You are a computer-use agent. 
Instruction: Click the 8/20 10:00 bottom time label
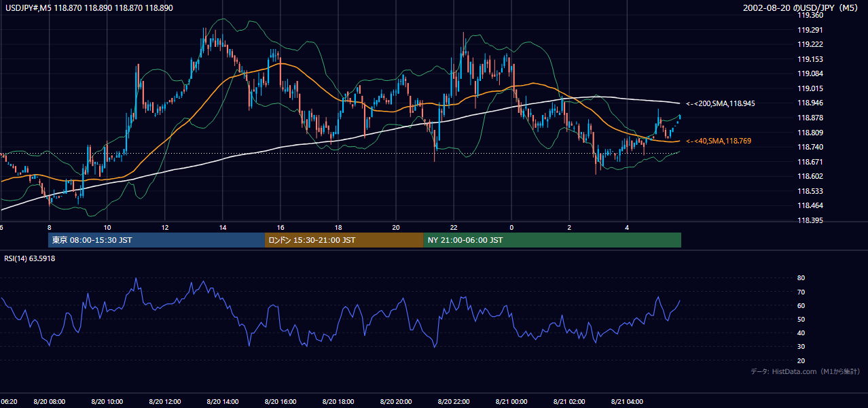(107, 402)
